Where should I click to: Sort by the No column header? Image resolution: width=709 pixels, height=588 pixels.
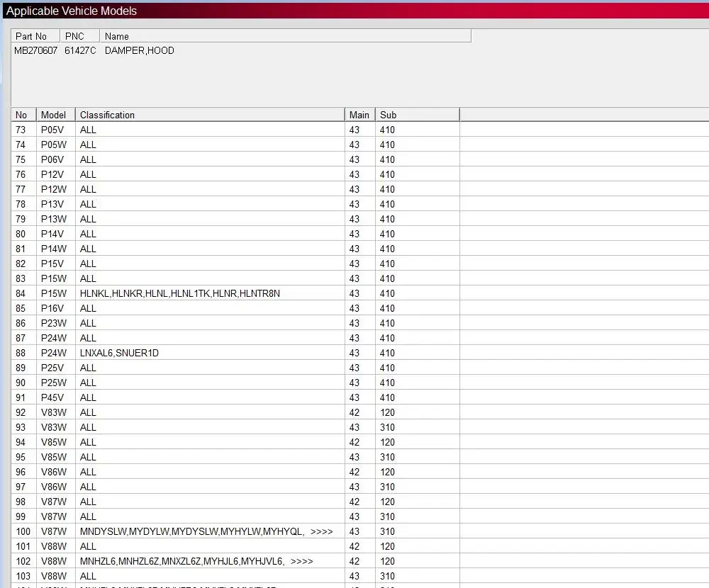click(x=24, y=115)
